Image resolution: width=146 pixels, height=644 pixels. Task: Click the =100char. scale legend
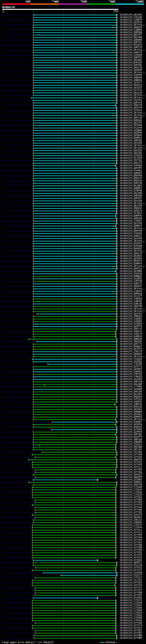click(x=108, y=642)
